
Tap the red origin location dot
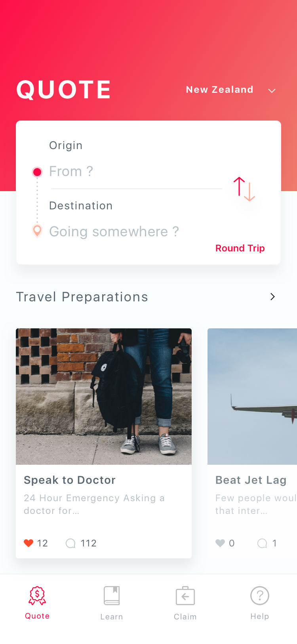(x=37, y=172)
